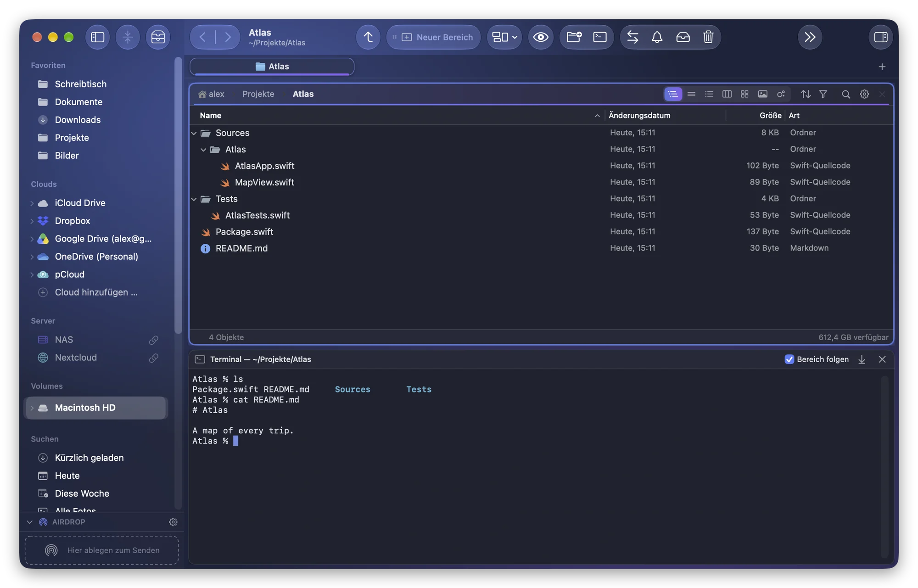Toggle Bereich folgen checkbox
The image size is (918, 588).
[x=789, y=359]
